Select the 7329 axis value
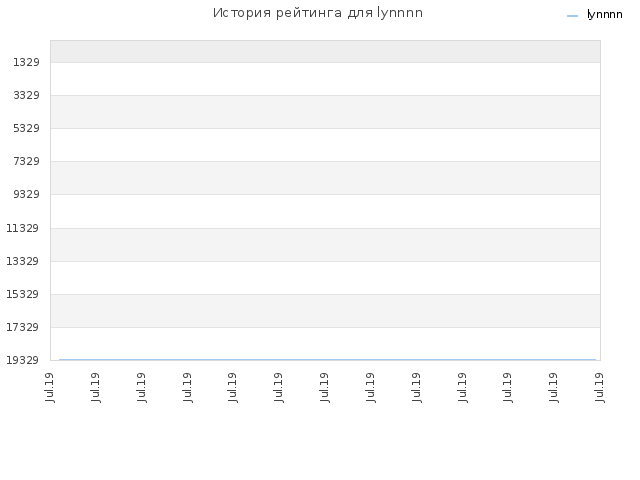 click(x=26, y=162)
